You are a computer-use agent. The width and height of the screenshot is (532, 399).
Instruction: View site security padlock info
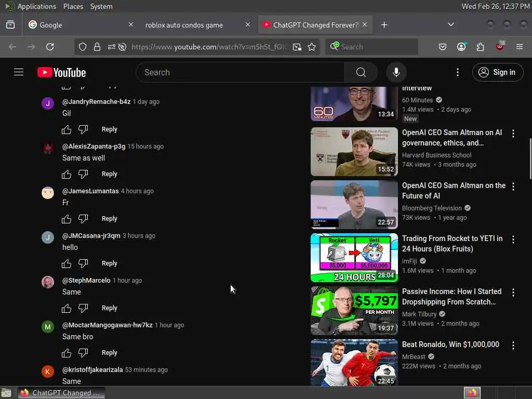point(97,47)
